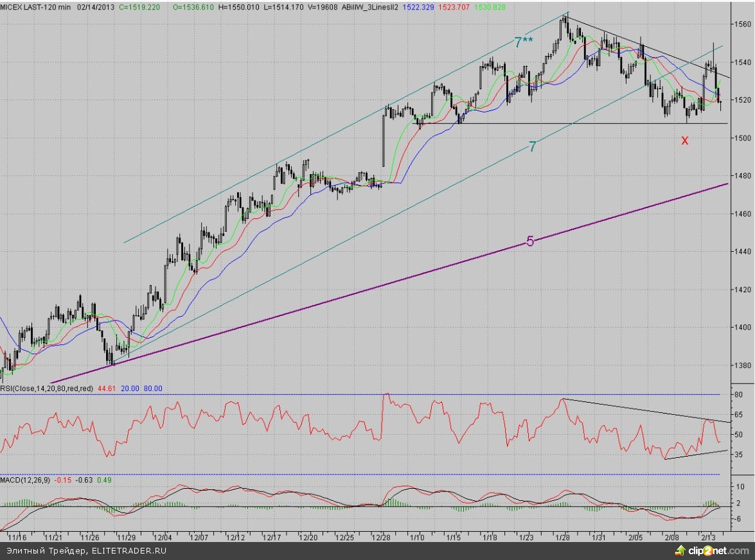755x560 pixels.
Task: Click the 11/16 date on time axis
Action: pyautogui.click(x=17, y=536)
